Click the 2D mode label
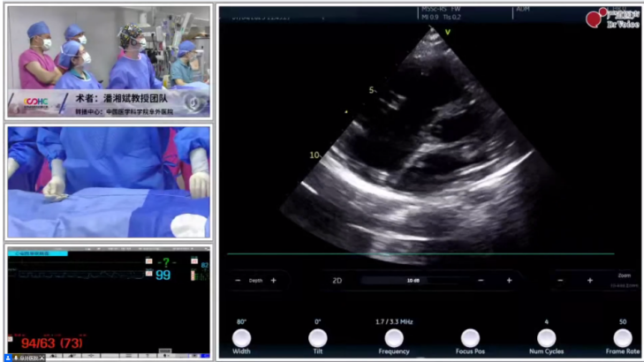The image size is (644, 362). pyautogui.click(x=337, y=281)
